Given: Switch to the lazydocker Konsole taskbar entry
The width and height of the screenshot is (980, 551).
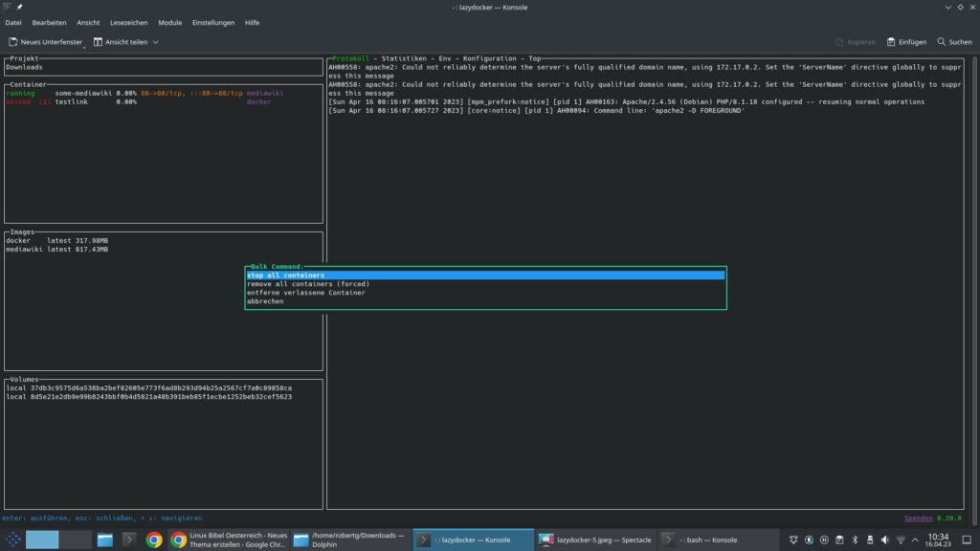Looking at the screenshot, I should [x=473, y=540].
